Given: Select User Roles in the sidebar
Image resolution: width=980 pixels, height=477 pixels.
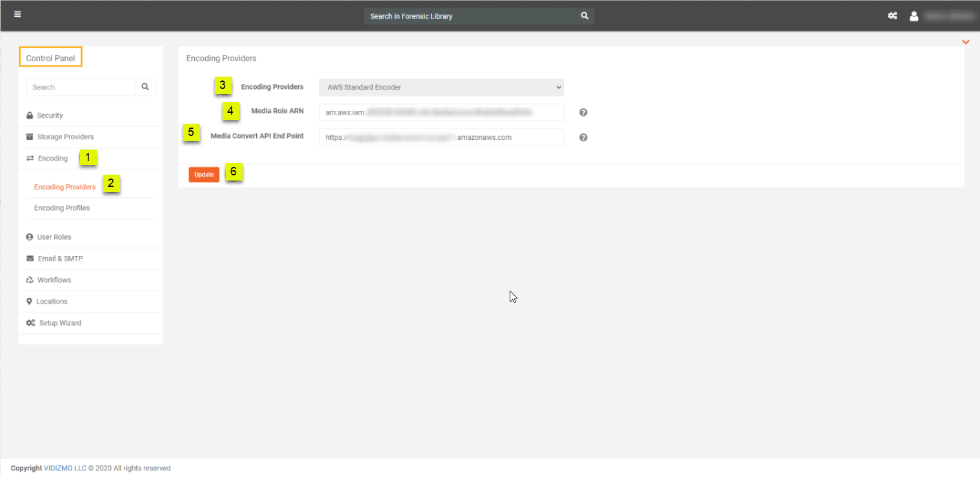Looking at the screenshot, I should pyautogui.click(x=54, y=237).
